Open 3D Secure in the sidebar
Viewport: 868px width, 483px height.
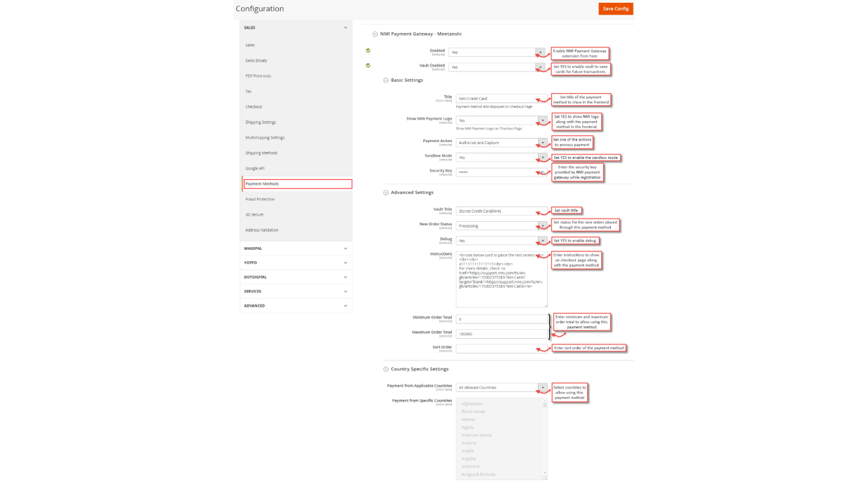point(254,215)
